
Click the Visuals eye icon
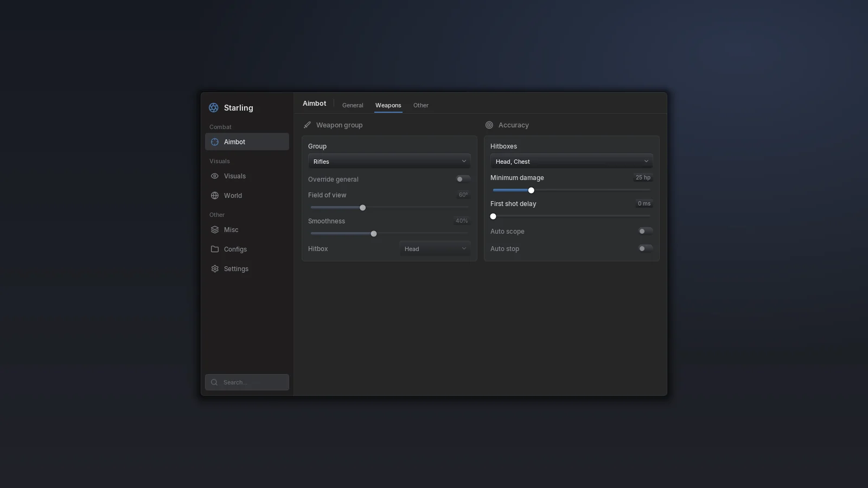tap(215, 176)
